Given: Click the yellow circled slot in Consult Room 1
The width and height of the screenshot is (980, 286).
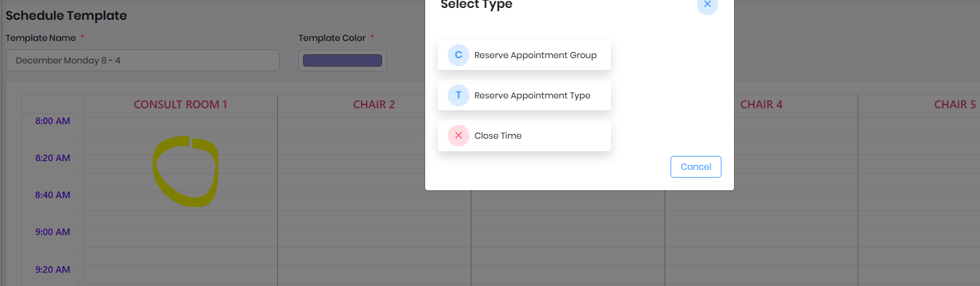Looking at the screenshot, I should pyautogui.click(x=184, y=172).
